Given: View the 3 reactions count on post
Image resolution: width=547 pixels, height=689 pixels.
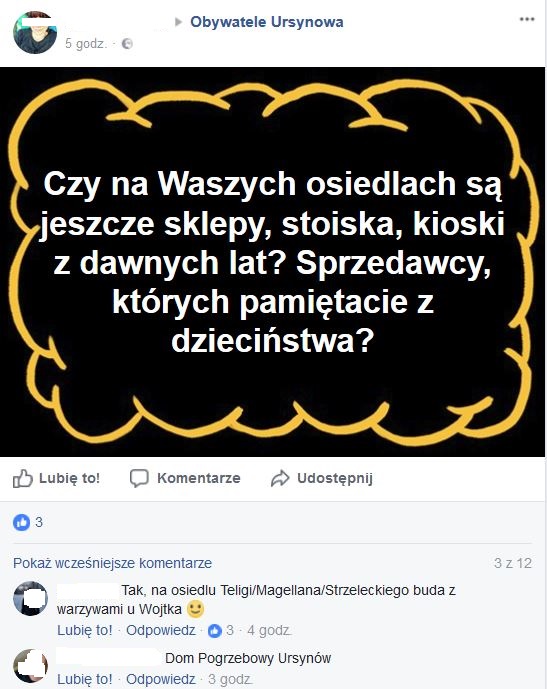Looking at the screenshot, I should (x=39, y=522).
